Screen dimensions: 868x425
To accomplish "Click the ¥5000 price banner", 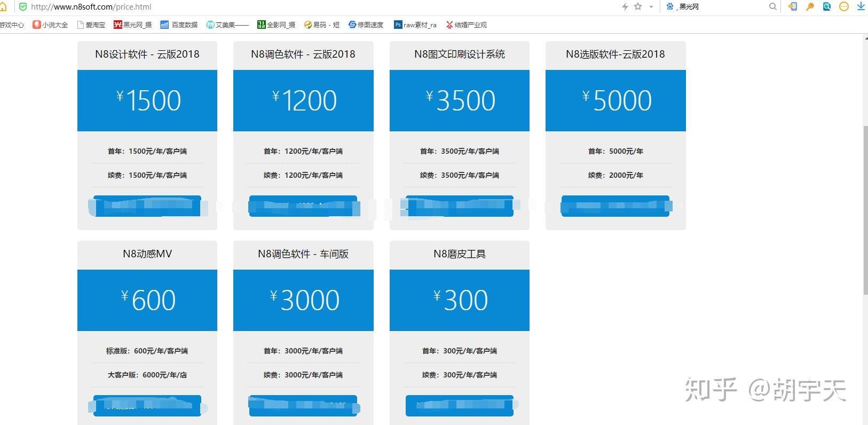I will point(616,100).
